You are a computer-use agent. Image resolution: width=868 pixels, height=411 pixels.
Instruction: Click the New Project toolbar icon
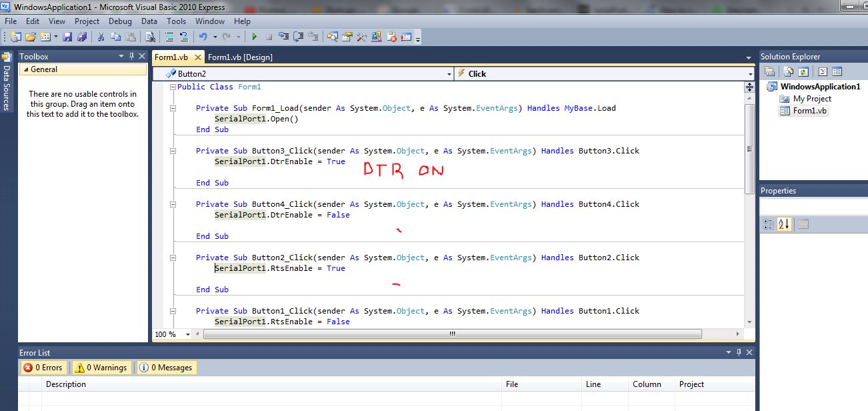(x=16, y=37)
